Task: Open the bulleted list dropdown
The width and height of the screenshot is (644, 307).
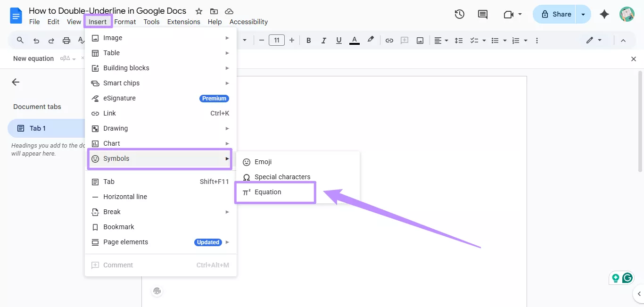Action: [x=498, y=41]
